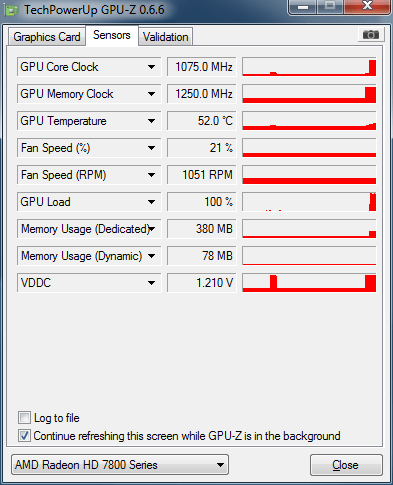The width and height of the screenshot is (393, 485).
Task: Switch to the Graphics Card tab
Action: [x=47, y=37]
